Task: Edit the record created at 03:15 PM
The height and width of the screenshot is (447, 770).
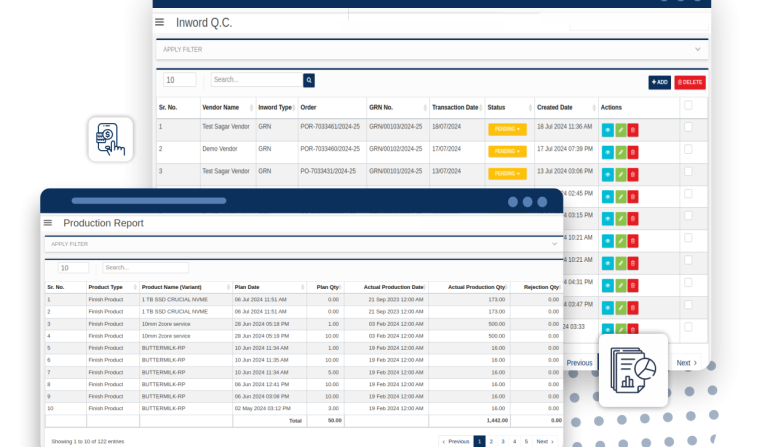Action: (x=621, y=219)
